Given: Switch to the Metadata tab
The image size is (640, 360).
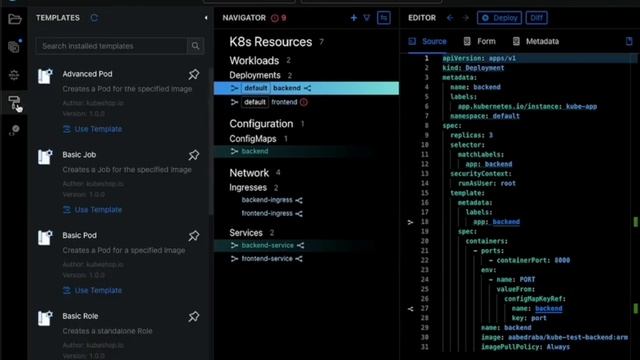Looking at the screenshot, I should [536, 41].
